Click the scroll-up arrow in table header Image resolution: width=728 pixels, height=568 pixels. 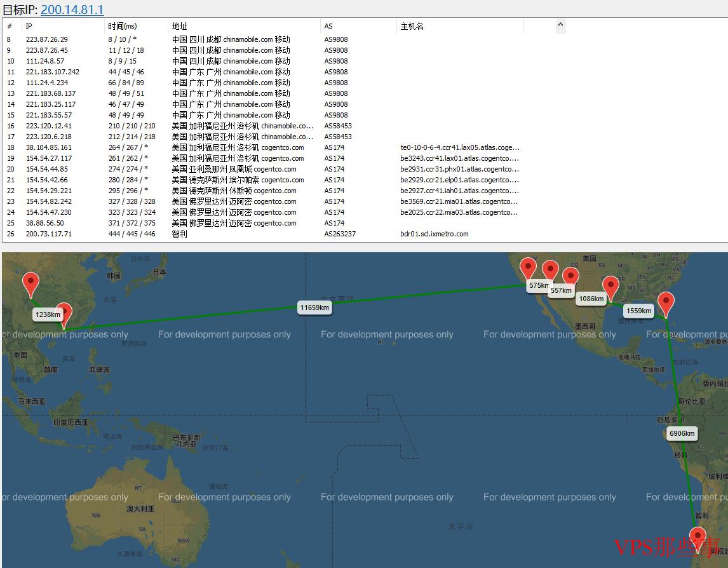[x=560, y=25]
